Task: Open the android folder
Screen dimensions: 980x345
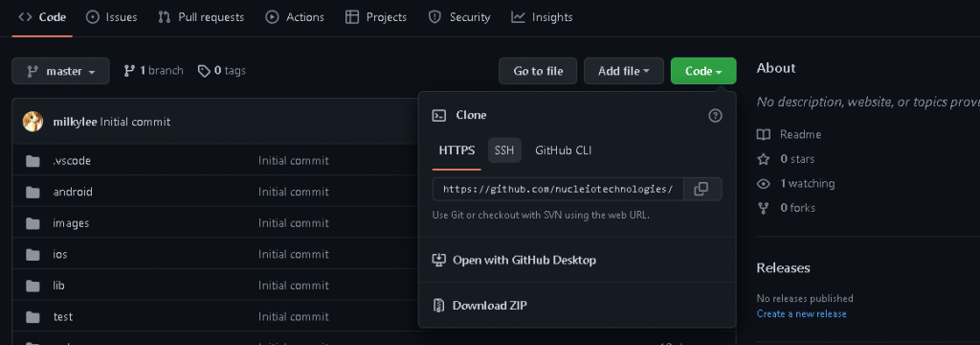Action: [73, 192]
